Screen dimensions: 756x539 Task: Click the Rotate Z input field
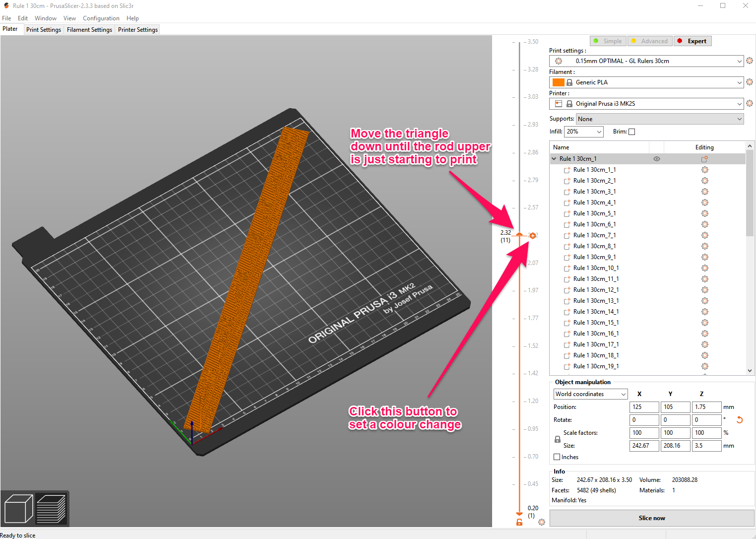707,420
